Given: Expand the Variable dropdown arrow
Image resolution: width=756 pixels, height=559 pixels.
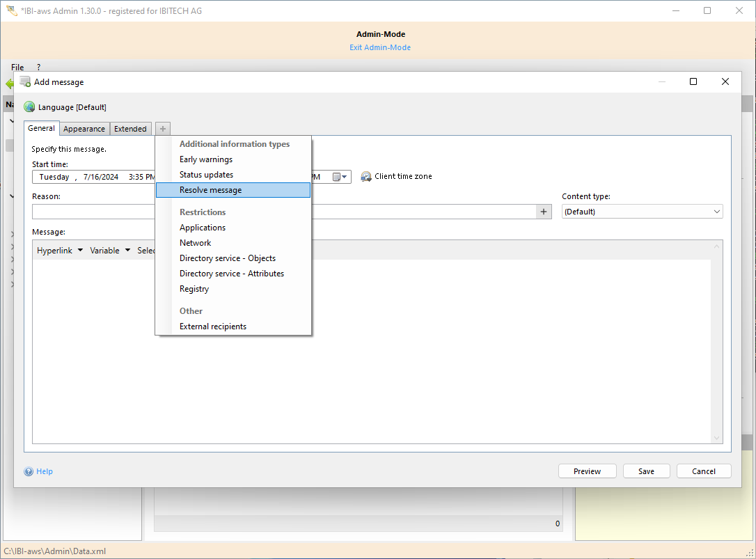Looking at the screenshot, I should pos(127,251).
